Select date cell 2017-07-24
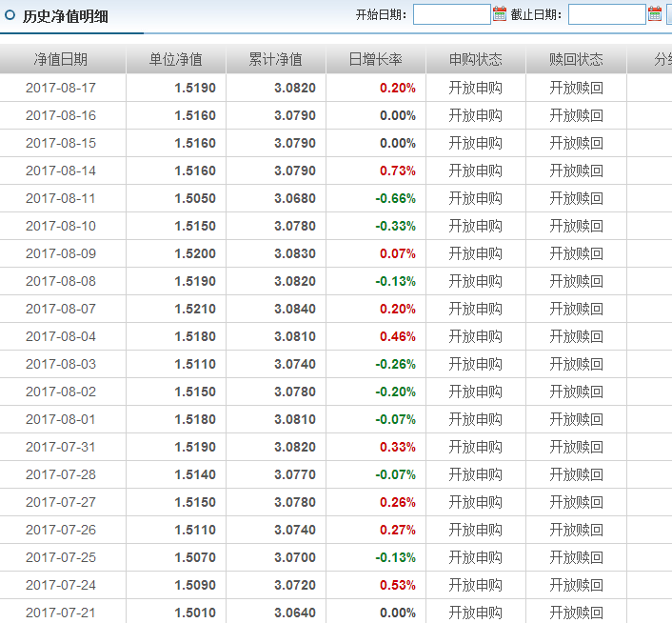The width and height of the screenshot is (672, 623). pyautogui.click(x=61, y=585)
